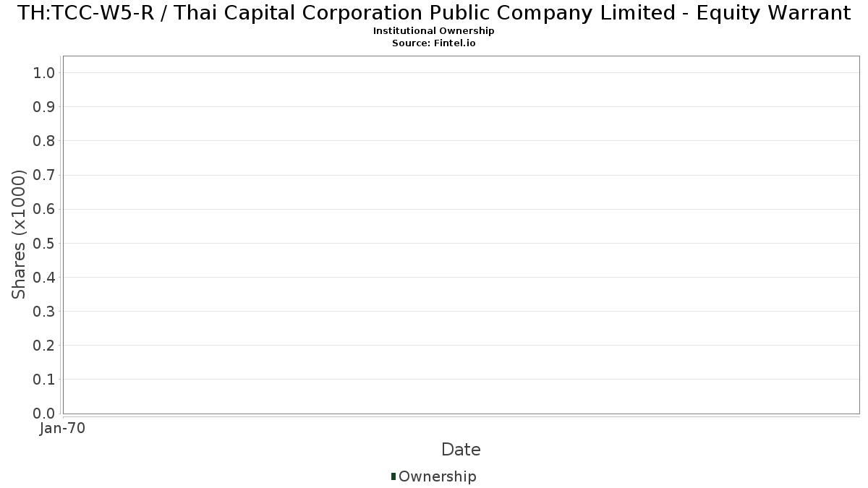Viewport: 868px width, 488px height.
Task: Click the 1.0 y-axis tick label
Action: (x=44, y=72)
